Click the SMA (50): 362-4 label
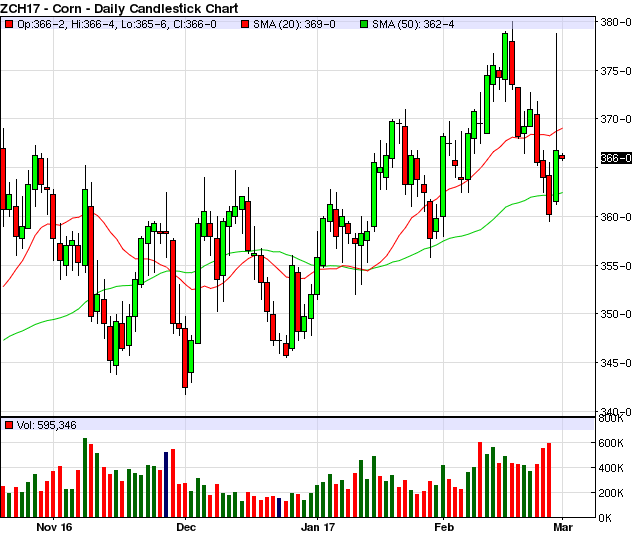Viewport: 640px width, 536px height. (x=413, y=24)
